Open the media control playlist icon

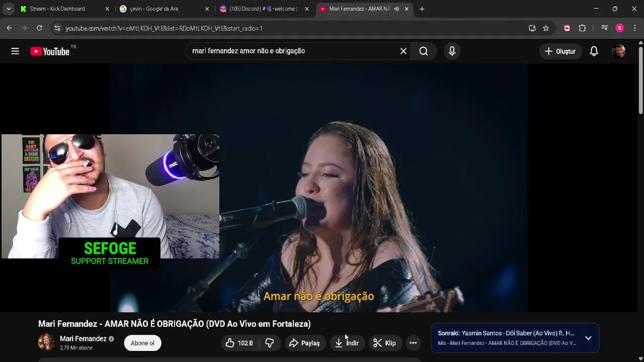tap(604, 28)
